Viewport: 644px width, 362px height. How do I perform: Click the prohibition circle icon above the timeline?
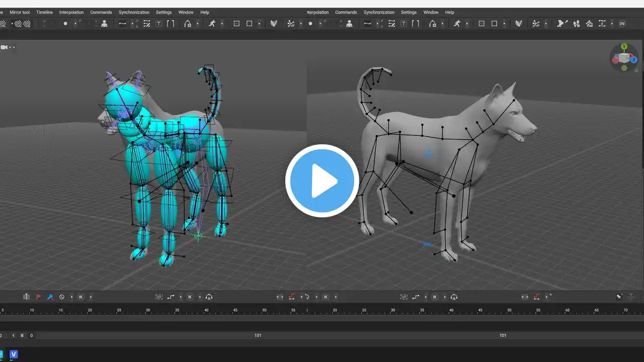tap(62, 297)
